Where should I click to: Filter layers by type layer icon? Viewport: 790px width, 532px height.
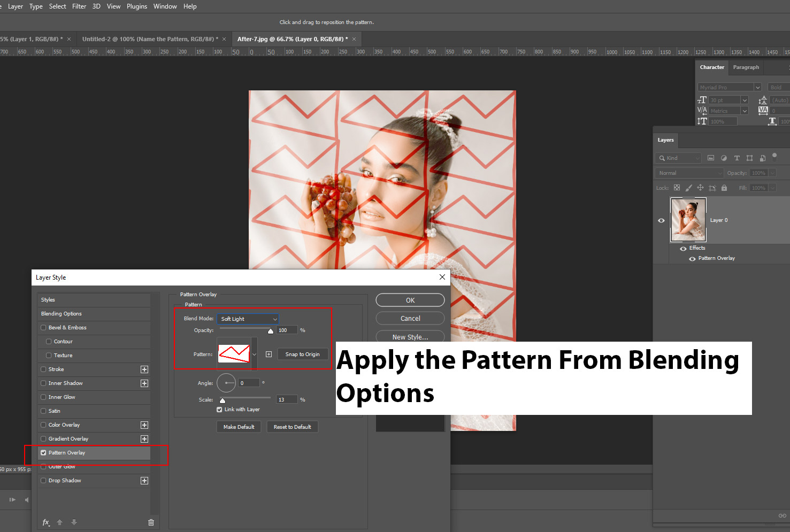(x=737, y=158)
